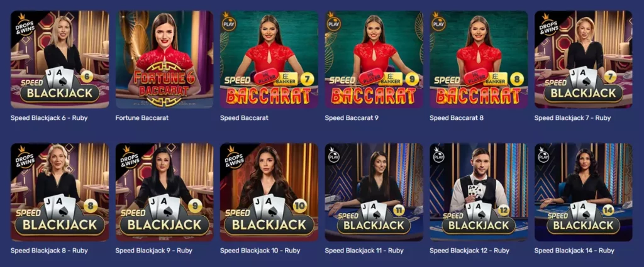This screenshot has height=267, width=644.
Task: Launch the Speed Blackjack 10 Ruby thumbnail
Action: point(269,192)
